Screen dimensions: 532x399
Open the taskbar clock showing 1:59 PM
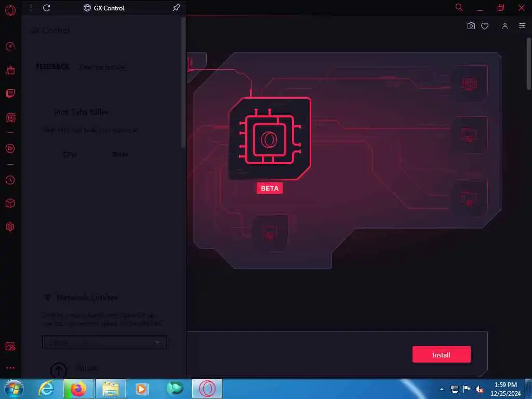506,389
